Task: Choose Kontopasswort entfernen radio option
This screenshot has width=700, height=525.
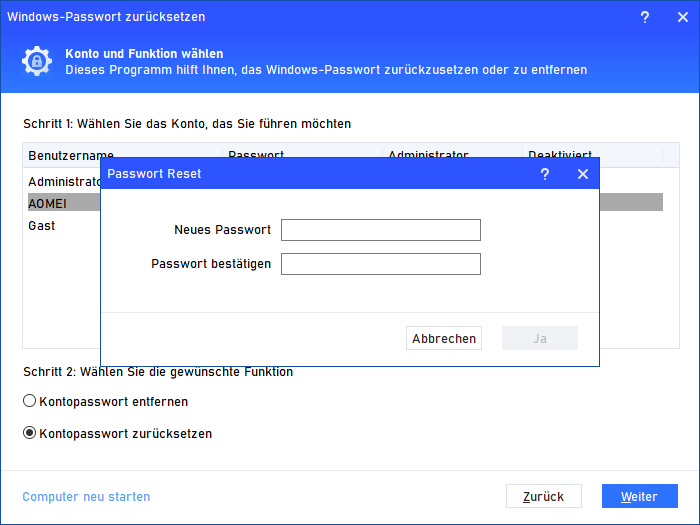Action: [x=30, y=402]
